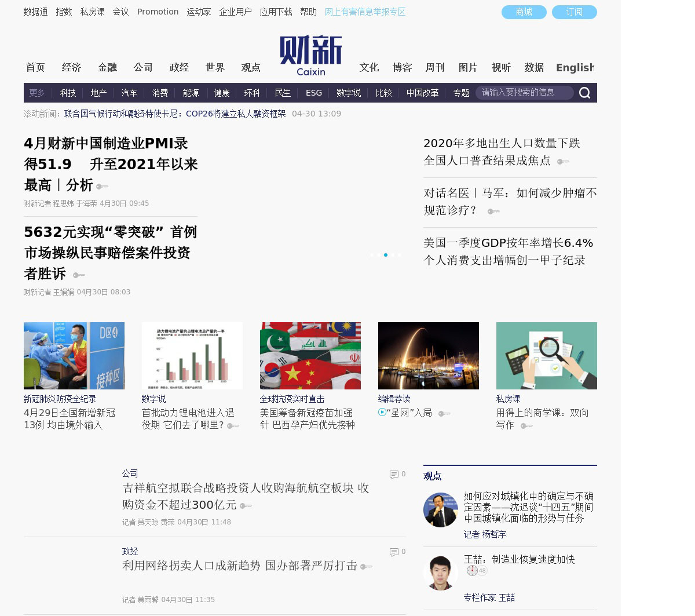Open vaccination photo thumbnail for 新冠肺炎防疫全纪录

click(74, 356)
